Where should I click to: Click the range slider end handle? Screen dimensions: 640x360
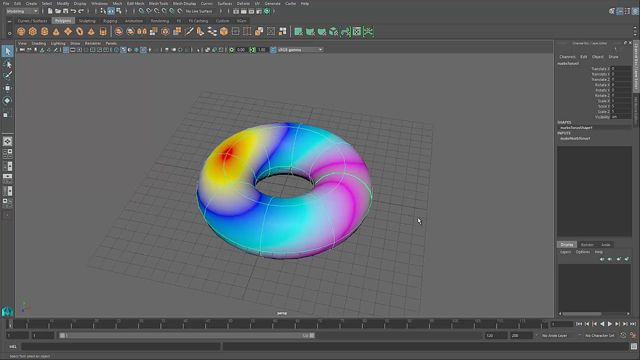[x=312, y=336]
